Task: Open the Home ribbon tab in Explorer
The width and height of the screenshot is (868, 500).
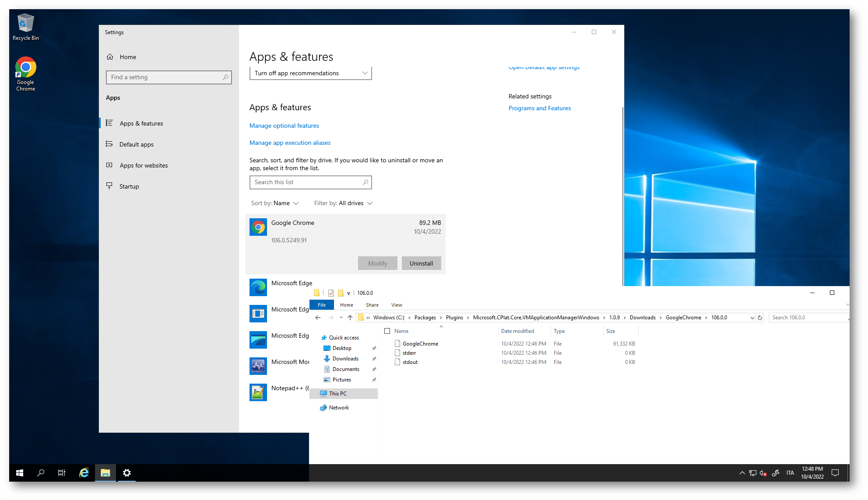Action: [x=347, y=305]
